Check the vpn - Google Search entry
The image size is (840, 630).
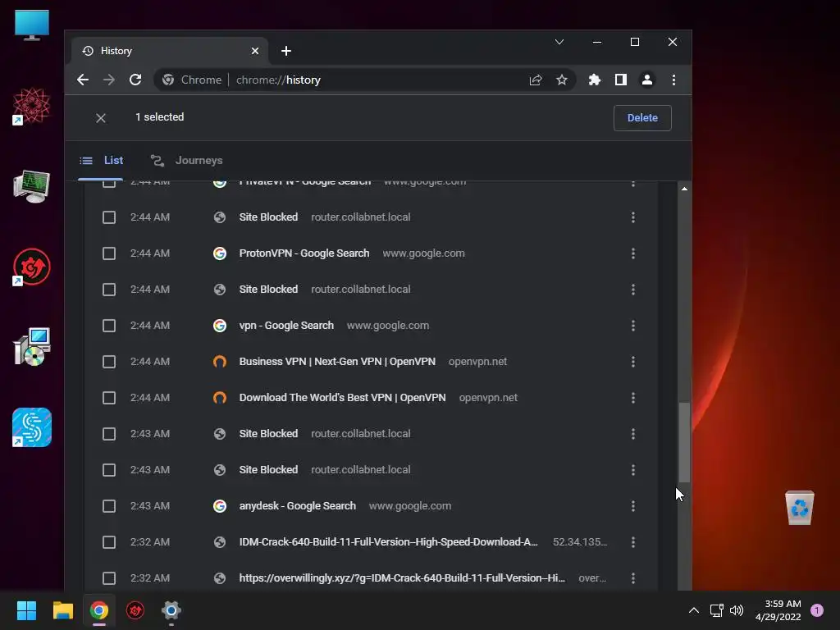tap(109, 326)
